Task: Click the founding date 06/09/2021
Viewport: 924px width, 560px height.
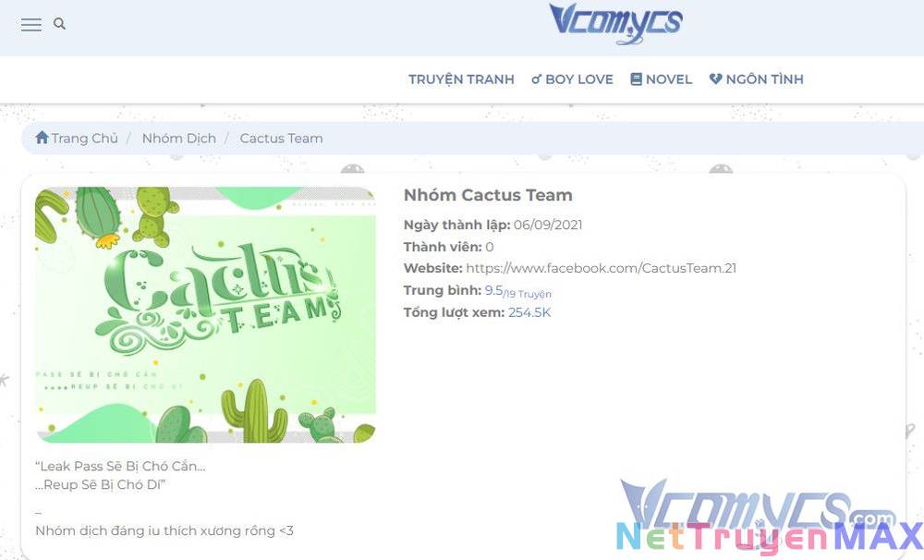Action: (x=548, y=225)
